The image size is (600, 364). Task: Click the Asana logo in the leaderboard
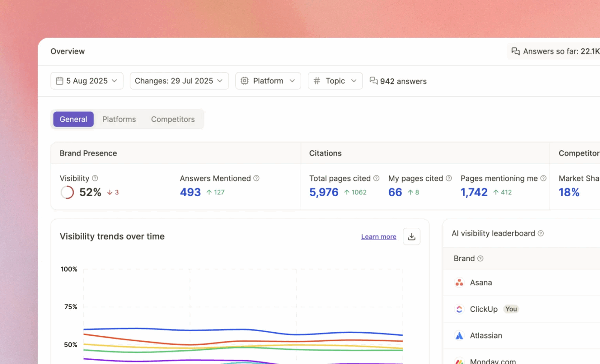click(459, 283)
